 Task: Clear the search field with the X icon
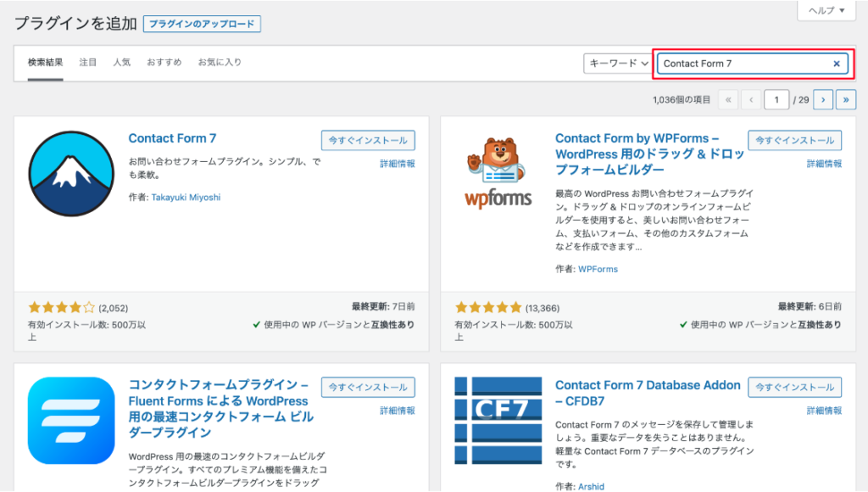click(837, 64)
